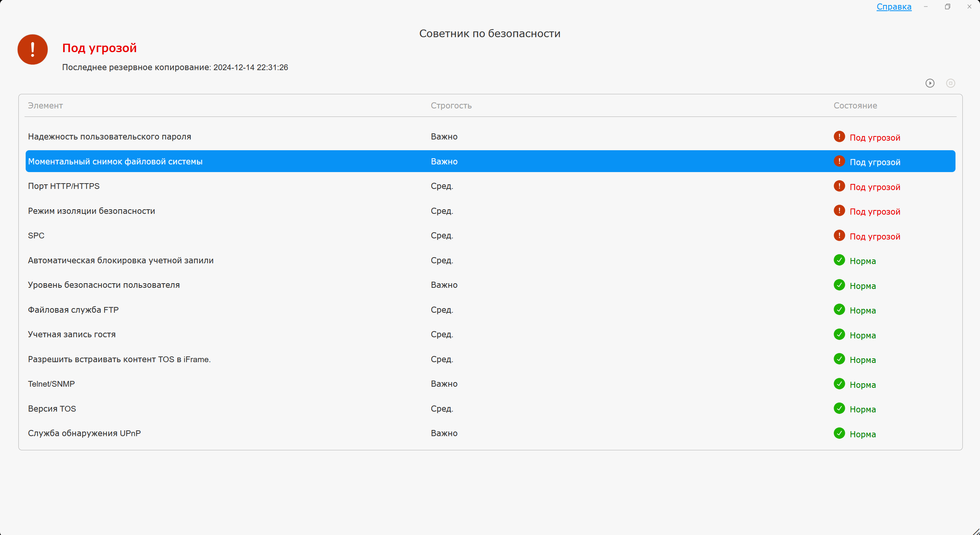Click the Состояние column header
This screenshot has width=980, height=535.
pyautogui.click(x=855, y=106)
